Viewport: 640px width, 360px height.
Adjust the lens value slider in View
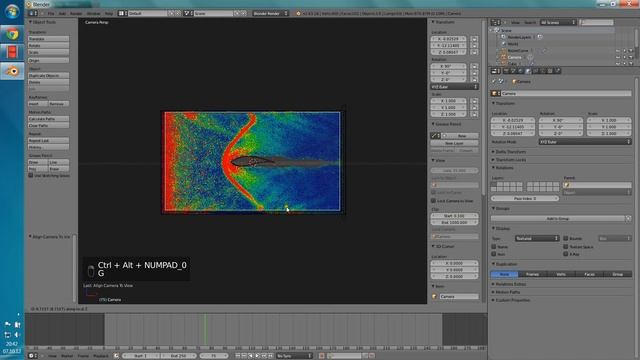click(x=454, y=170)
